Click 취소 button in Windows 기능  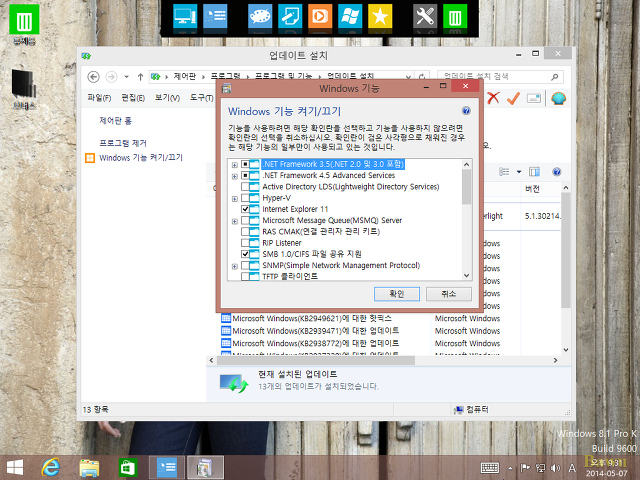point(449,294)
